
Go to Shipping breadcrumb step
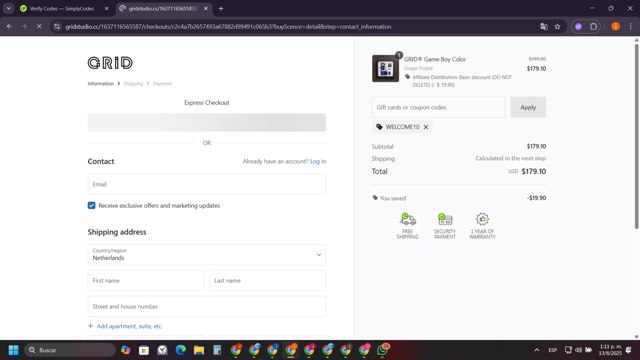coord(133,84)
